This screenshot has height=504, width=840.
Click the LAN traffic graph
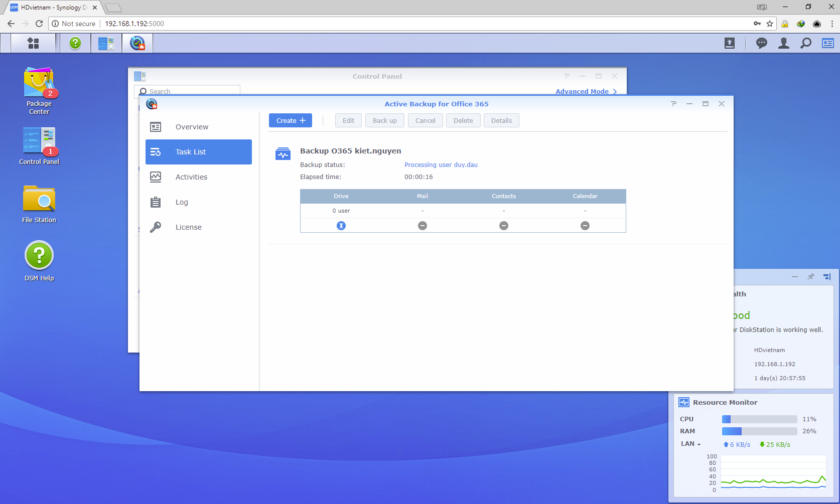coord(773,473)
